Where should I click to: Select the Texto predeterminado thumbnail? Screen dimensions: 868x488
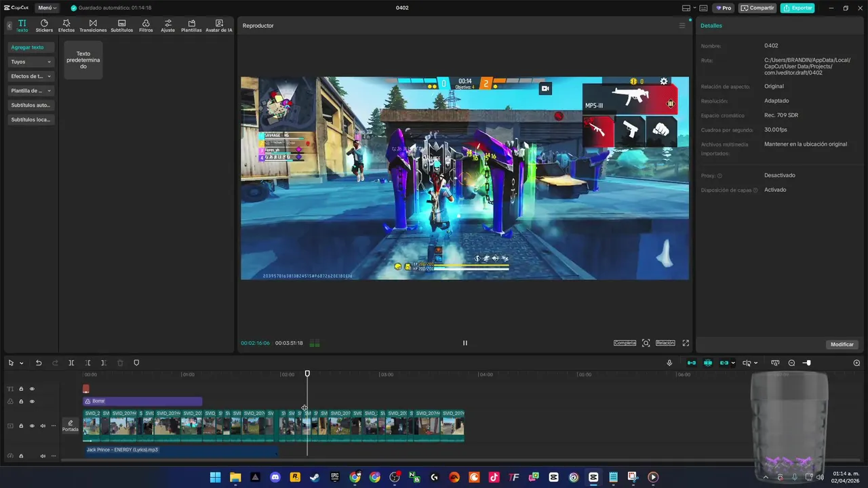coord(83,60)
